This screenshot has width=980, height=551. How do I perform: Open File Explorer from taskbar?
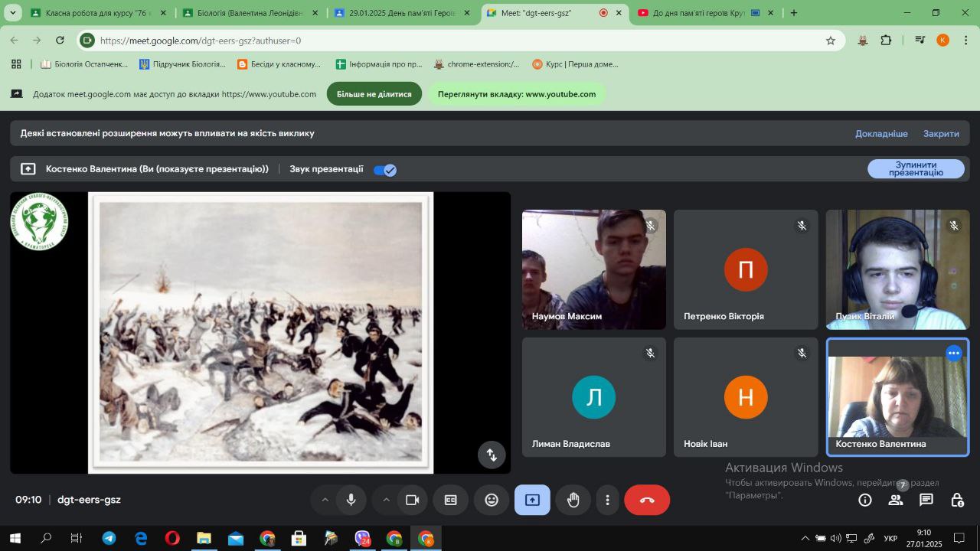point(204,539)
